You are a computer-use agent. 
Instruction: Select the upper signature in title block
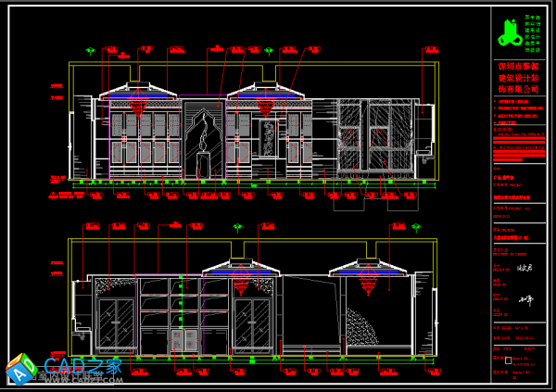pos(524,270)
